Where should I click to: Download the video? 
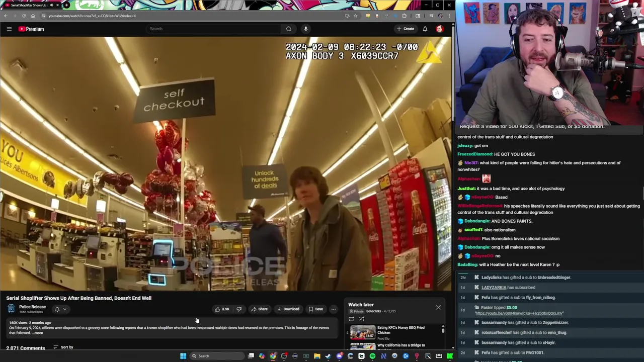(x=288, y=309)
